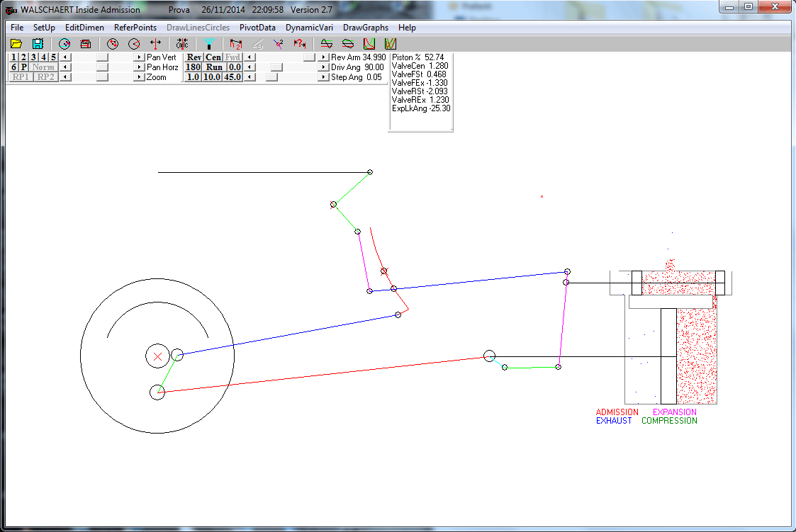The height and width of the screenshot is (532, 796).
Task: Open the PivotData menu
Action: click(257, 28)
